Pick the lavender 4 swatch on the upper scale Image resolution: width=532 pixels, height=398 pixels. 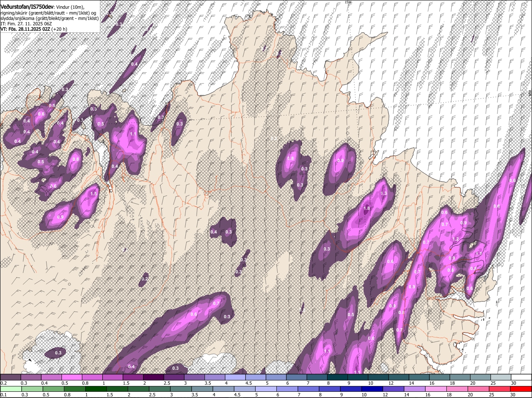click(235, 377)
